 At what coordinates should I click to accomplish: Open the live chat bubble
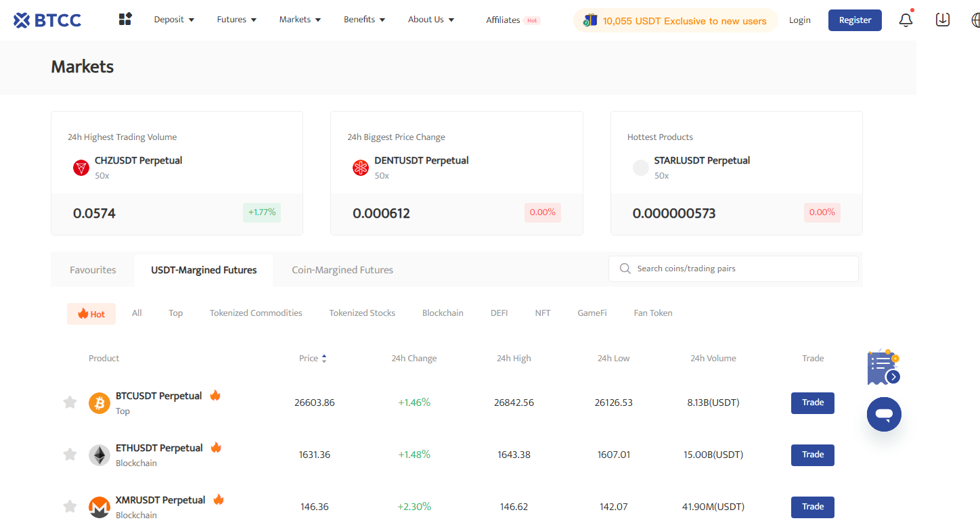coord(884,414)
